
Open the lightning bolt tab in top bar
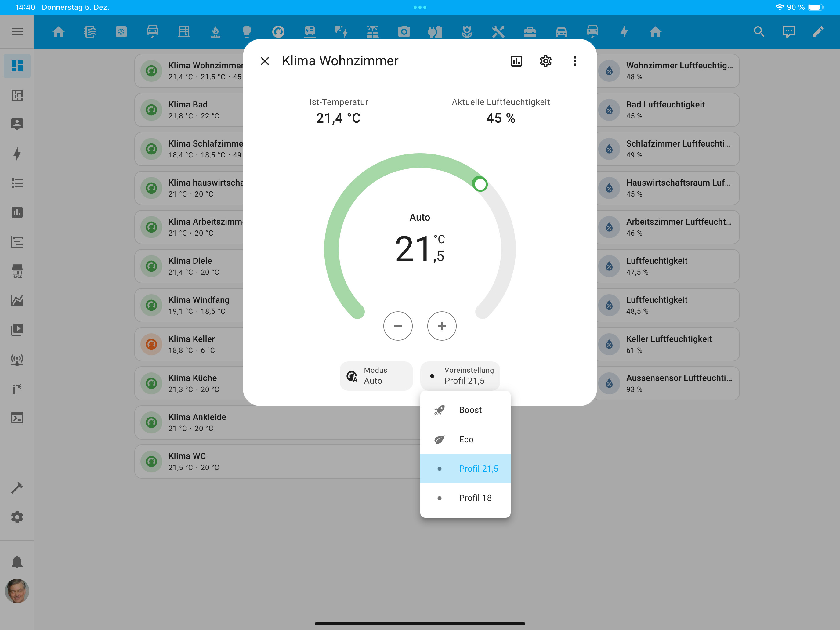624,31
